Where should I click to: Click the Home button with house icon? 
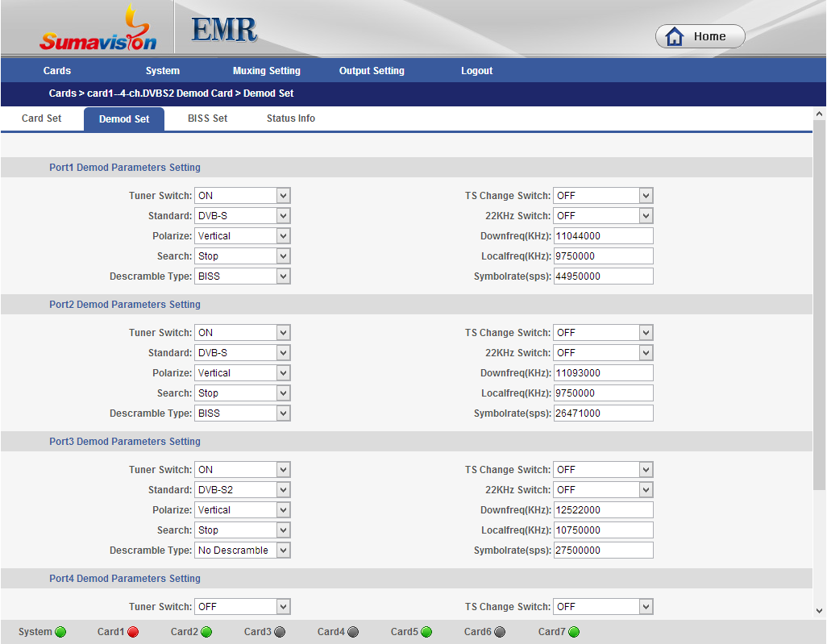pos(700,36)
